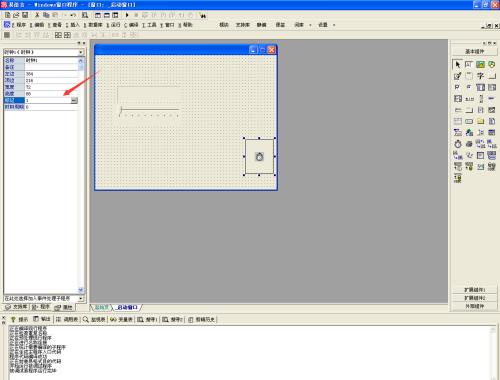Click the Save floppy disk toolbar icon
The width and height of the screenshot is (500, 380).
pyautogui.click(x=25, y=15)
